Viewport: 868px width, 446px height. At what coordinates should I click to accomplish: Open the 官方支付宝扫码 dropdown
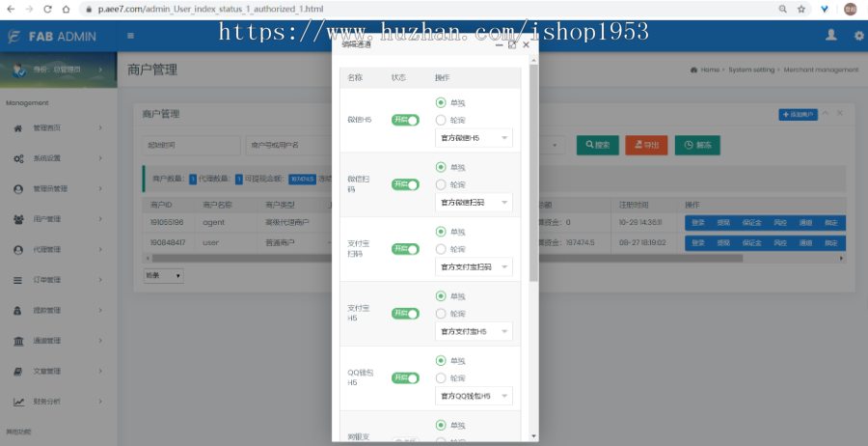point(474,267)
